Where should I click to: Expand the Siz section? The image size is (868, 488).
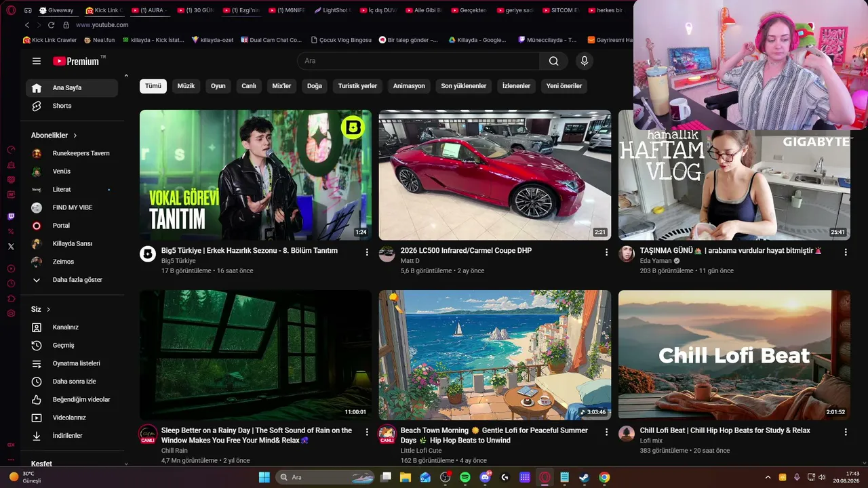[41, 310]
